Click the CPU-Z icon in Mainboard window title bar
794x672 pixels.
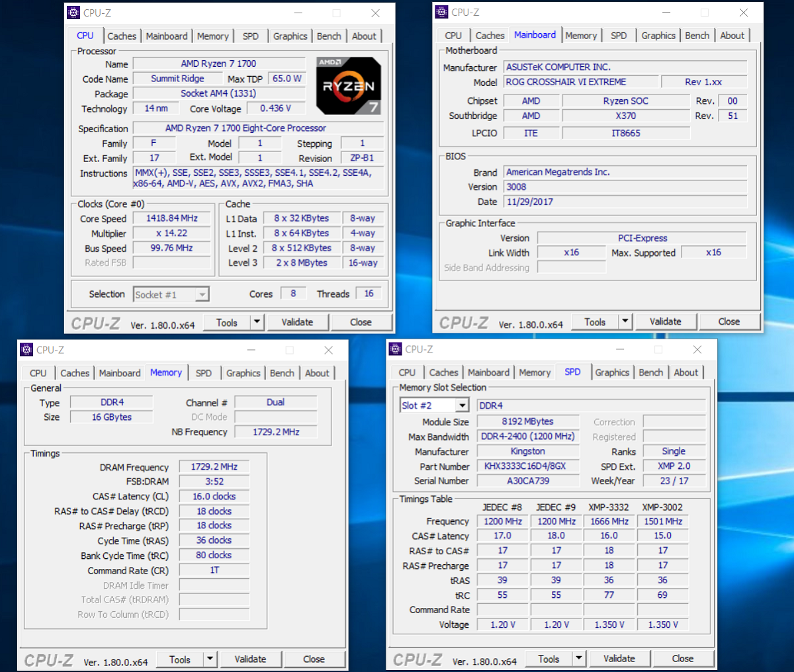pos(441,12)
